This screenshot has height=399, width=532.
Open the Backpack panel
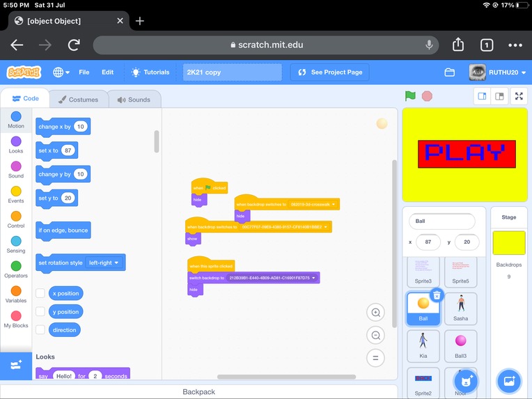199,392
